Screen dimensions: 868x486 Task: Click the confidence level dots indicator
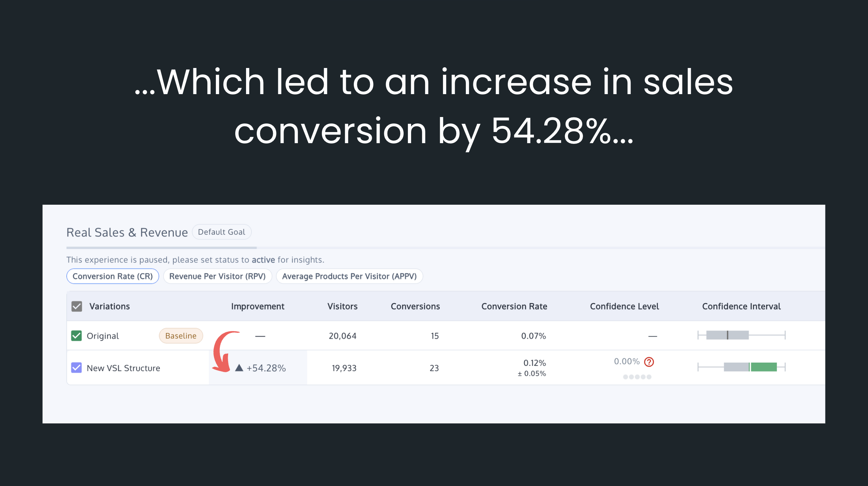tap(637, 377)
